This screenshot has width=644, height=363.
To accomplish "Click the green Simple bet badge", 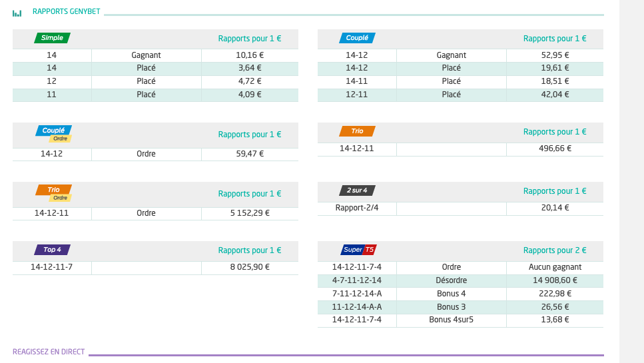I will tap(52, 38).
